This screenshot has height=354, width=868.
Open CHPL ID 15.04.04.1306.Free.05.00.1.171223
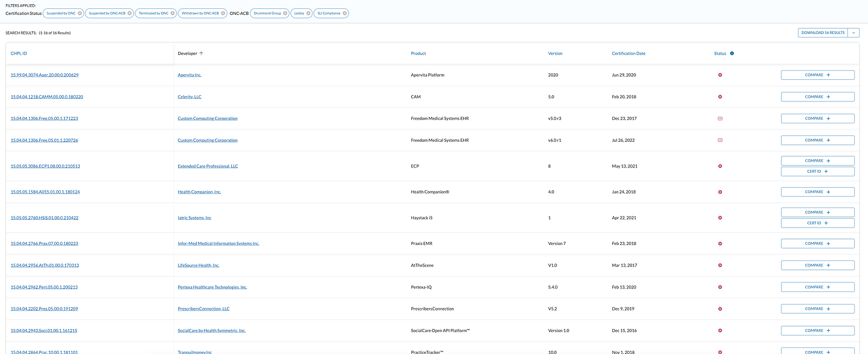click(44, 119)
